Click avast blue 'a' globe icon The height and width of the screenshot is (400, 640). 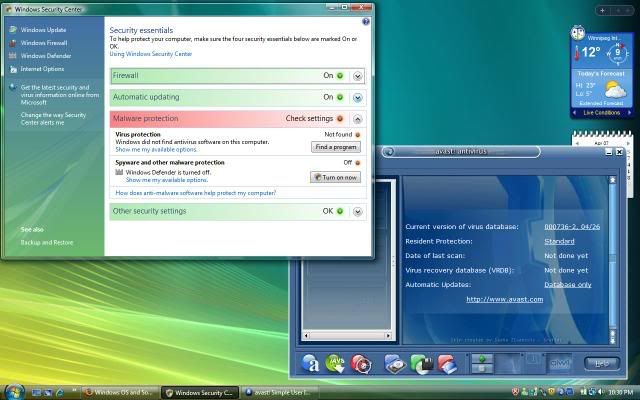[310, 363]
